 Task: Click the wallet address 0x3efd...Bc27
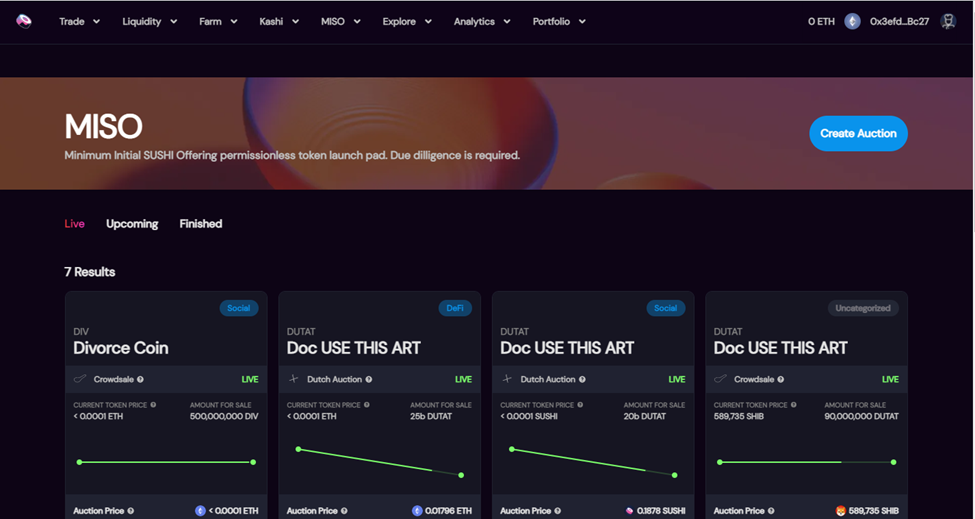(x=899, y=21)
